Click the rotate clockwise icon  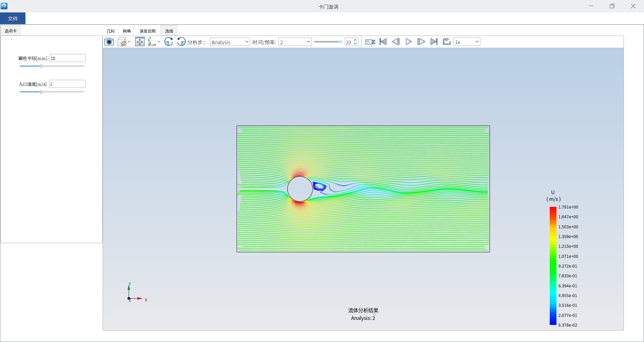[x=169, y=42]
